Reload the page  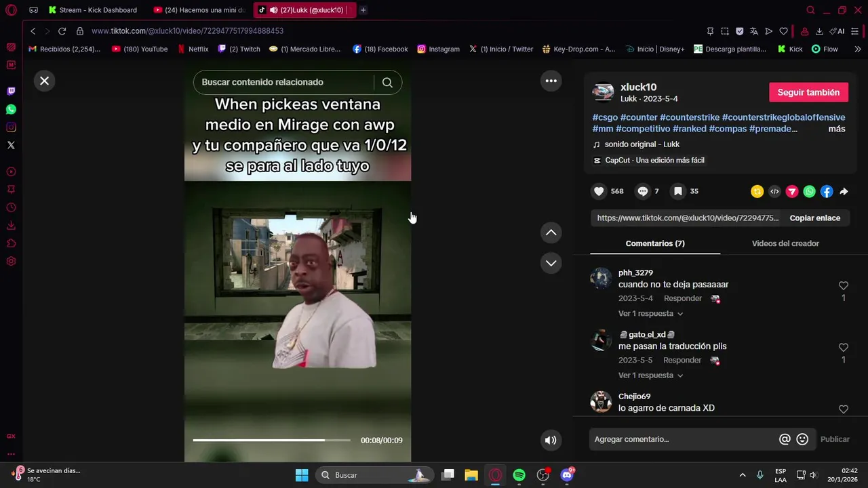click(62, 31)
